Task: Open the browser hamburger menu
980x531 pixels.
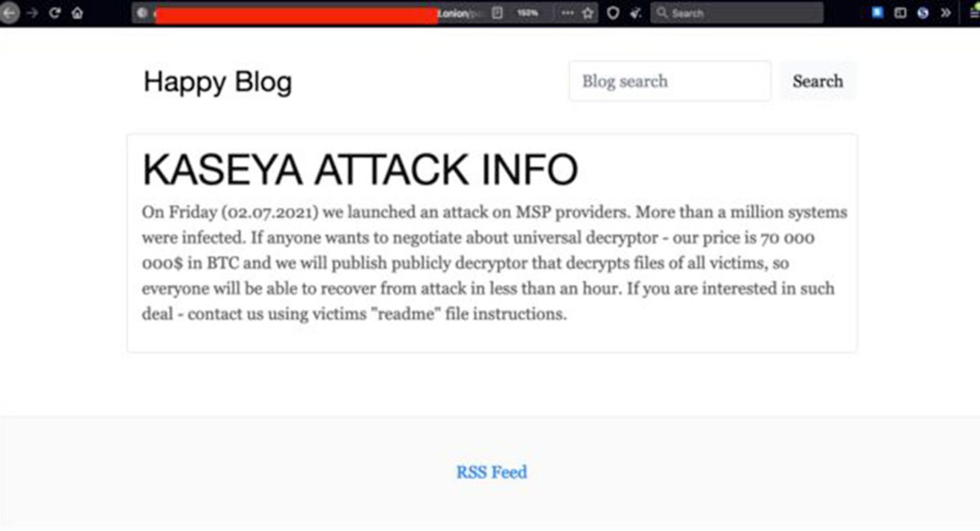Action: [974, 13]
